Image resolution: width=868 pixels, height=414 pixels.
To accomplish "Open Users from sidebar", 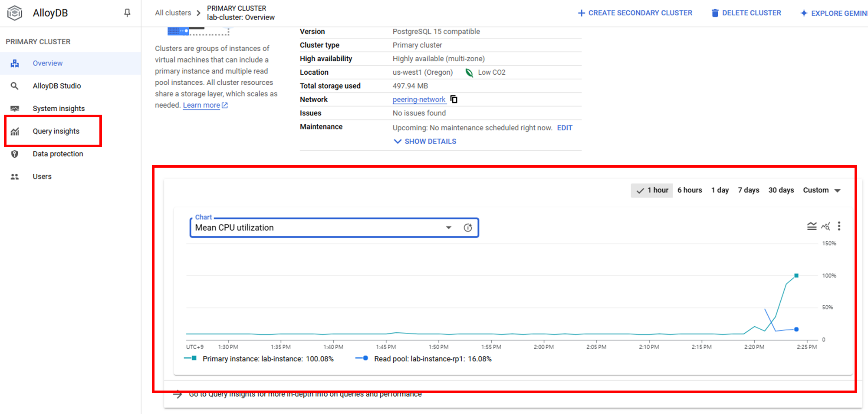I will click(42, 176).
